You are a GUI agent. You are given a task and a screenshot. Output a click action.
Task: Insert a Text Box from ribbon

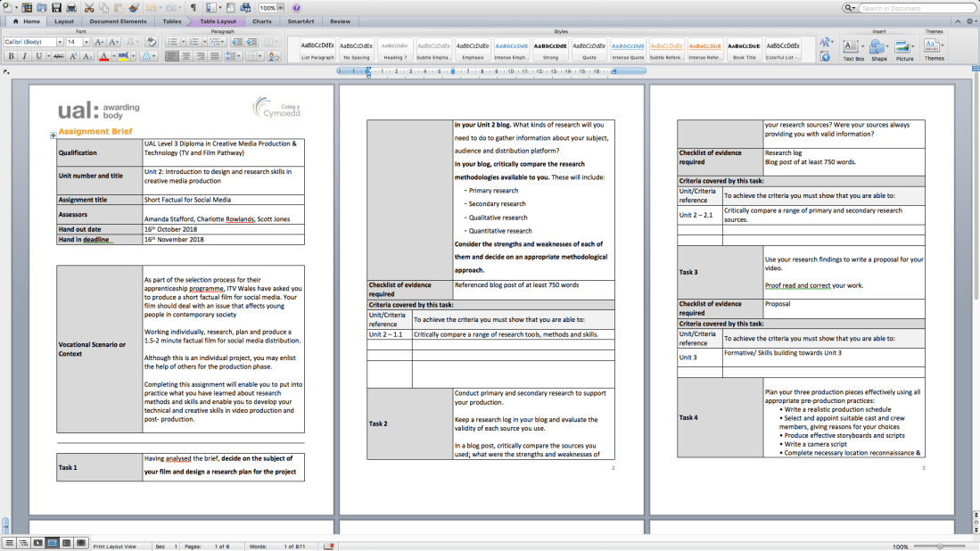click(852, 48)
